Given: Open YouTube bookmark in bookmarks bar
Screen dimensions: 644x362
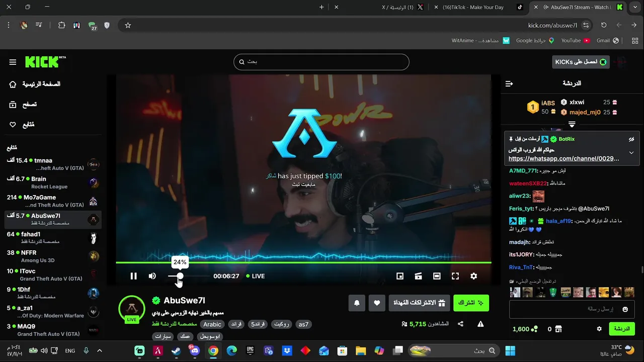Looking at the screenshot, I should (576, 40).
